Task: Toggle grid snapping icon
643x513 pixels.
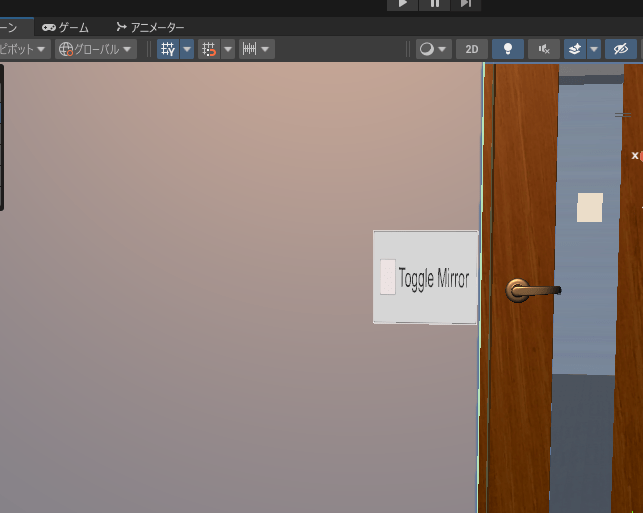Action: [x=209, y=49]
